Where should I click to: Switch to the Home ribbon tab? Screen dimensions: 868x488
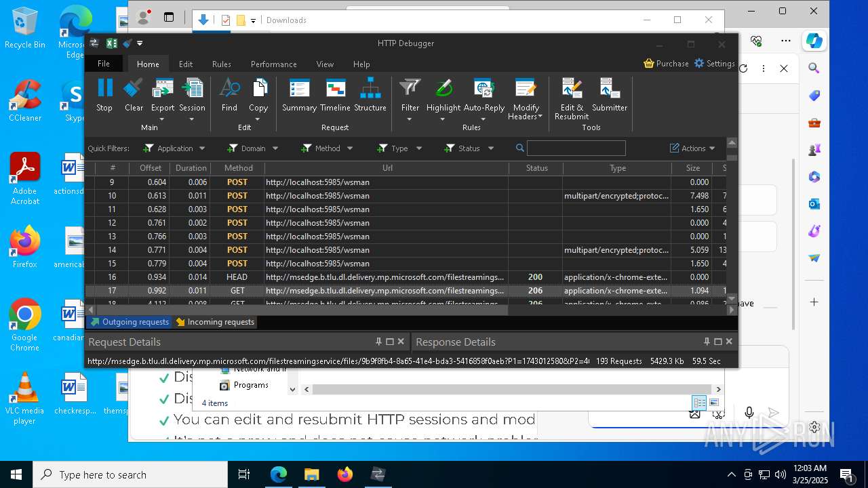pyautogui.click(x=148, y=64)
